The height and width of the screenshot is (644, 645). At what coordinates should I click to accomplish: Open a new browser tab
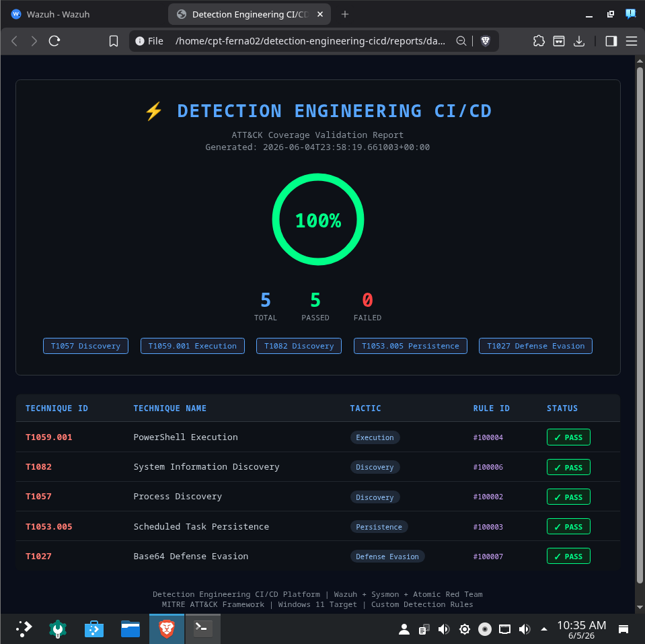pos(345,14)
